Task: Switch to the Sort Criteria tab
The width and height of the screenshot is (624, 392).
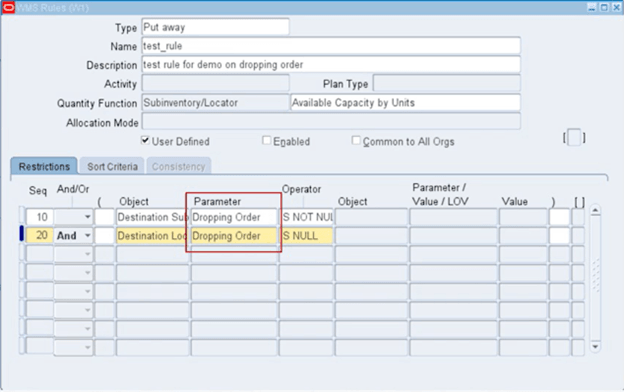Action: [x=112, y=166]
